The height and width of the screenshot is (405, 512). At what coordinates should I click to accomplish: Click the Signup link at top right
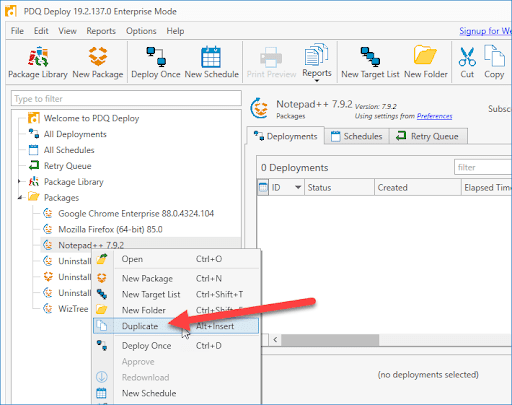(x=485, y=31)
